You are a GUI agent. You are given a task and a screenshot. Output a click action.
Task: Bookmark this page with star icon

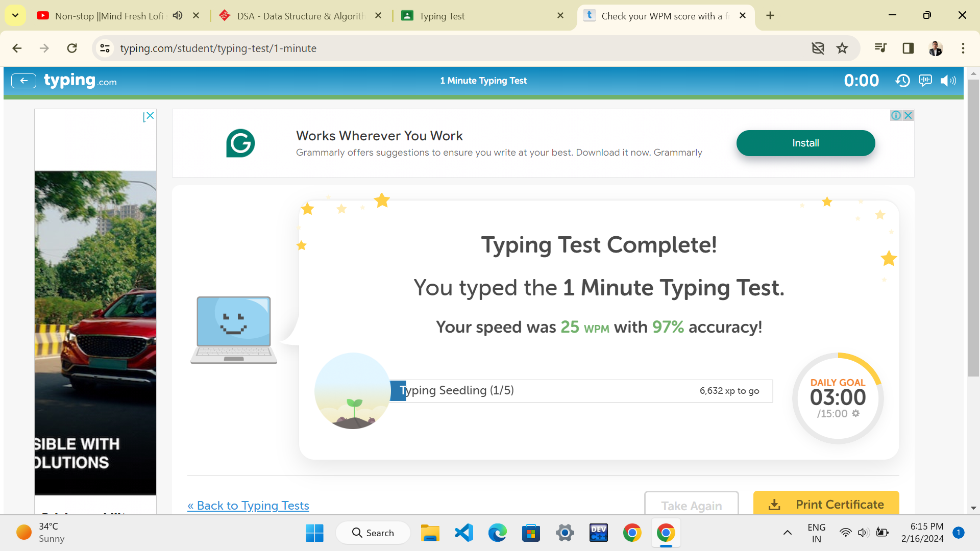click(842, 48)
